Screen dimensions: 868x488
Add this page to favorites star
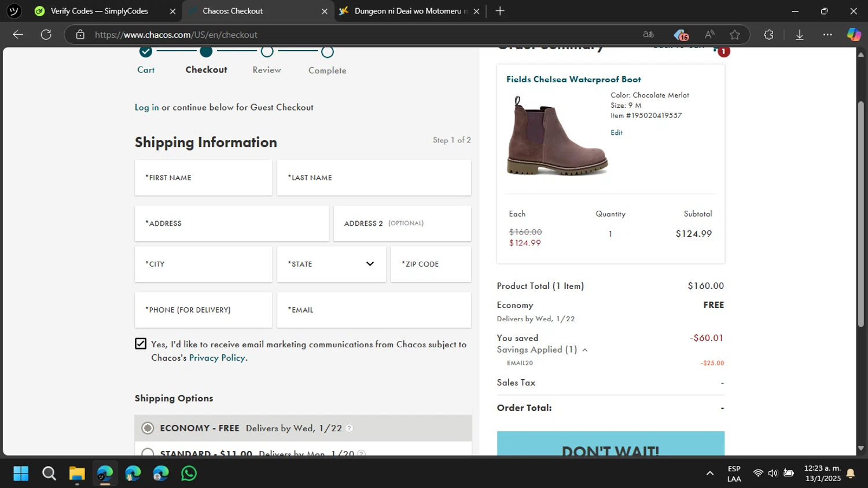pos(735,35)
